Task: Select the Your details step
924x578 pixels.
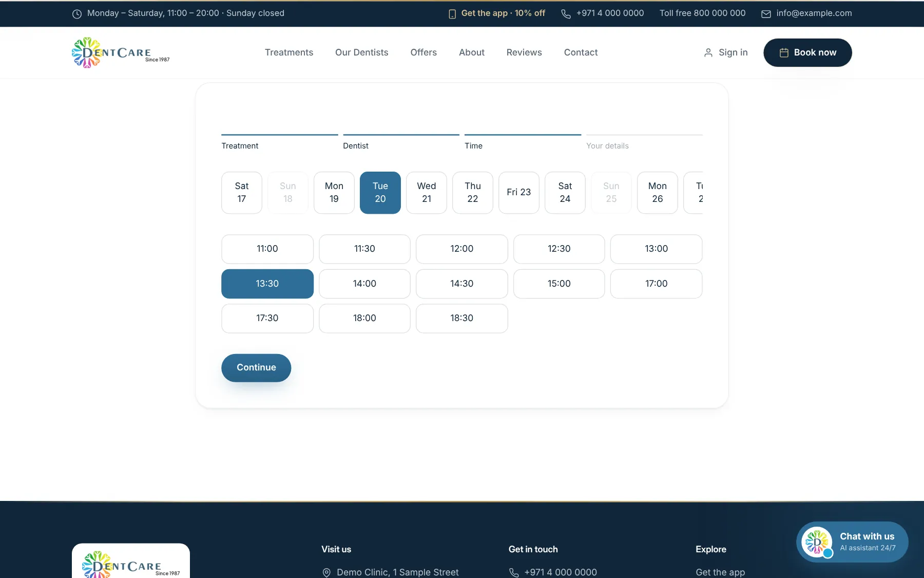Action: click(x=644, y=142)
